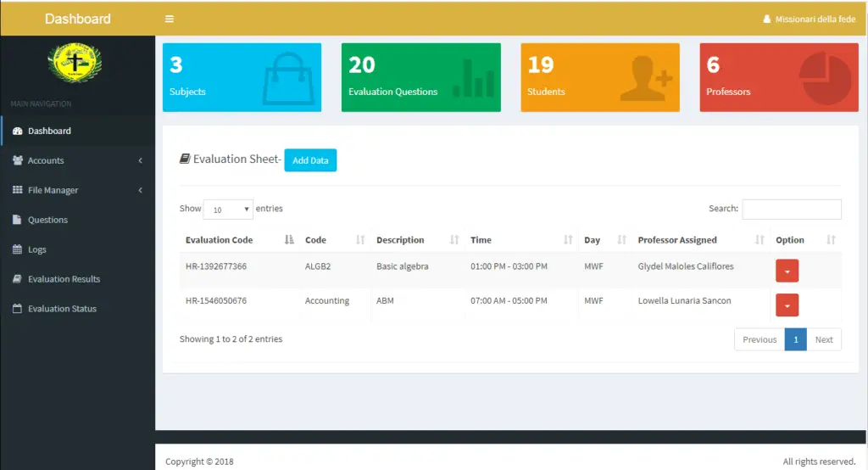The image size is (868, 470).
Task: Click the school logo in sidebar
Action: pyautogui.click(x=75, y=64)
